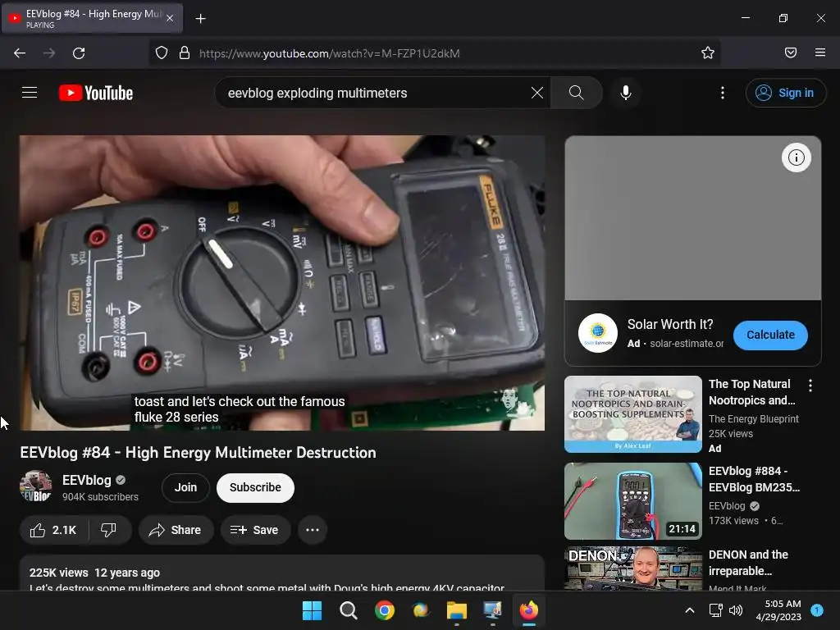Screen dimensions: 840x630
Task: Expand the video description box
Action: [x=282, y=573]
